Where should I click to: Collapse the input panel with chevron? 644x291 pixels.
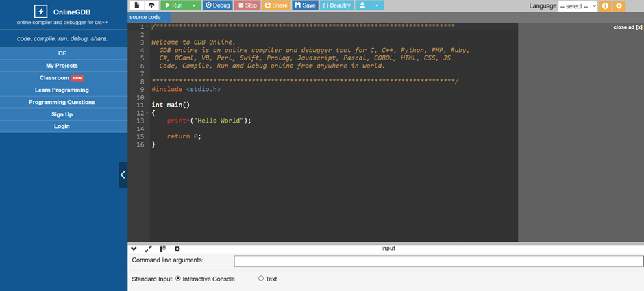coord(134,249)
